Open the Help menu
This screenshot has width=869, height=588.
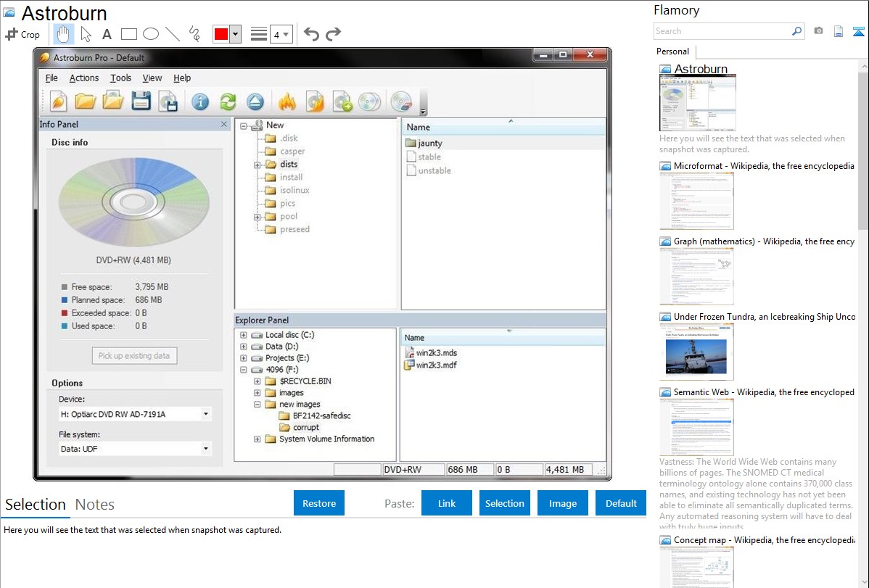click(182, 78)
